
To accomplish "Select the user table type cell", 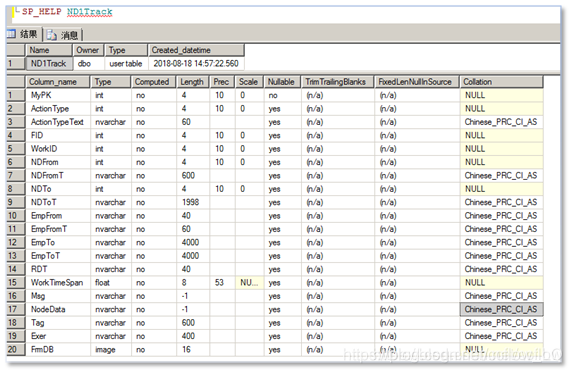I will tap(126, 64).
